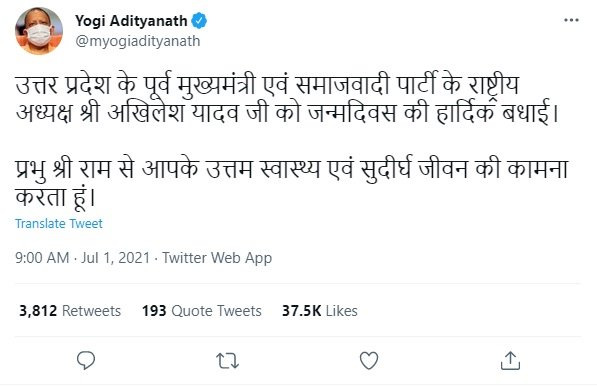View the 193 Quote Tweets

(202, 311)
